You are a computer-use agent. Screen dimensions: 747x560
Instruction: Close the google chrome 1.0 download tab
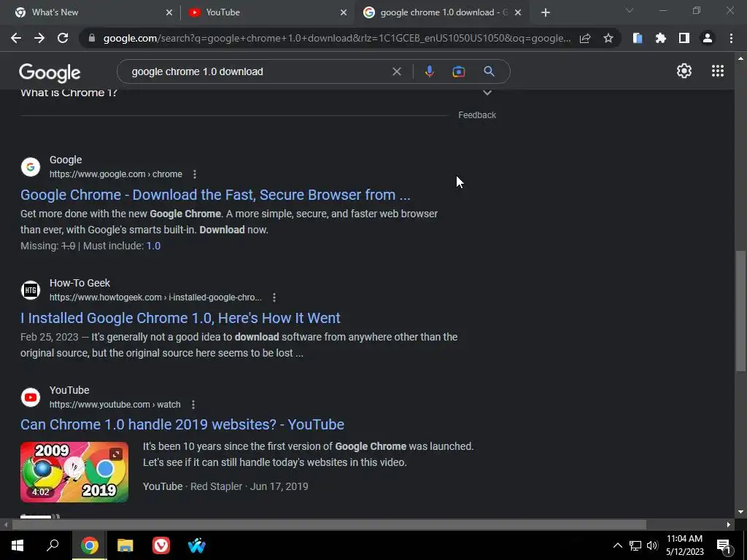(519, 12)
